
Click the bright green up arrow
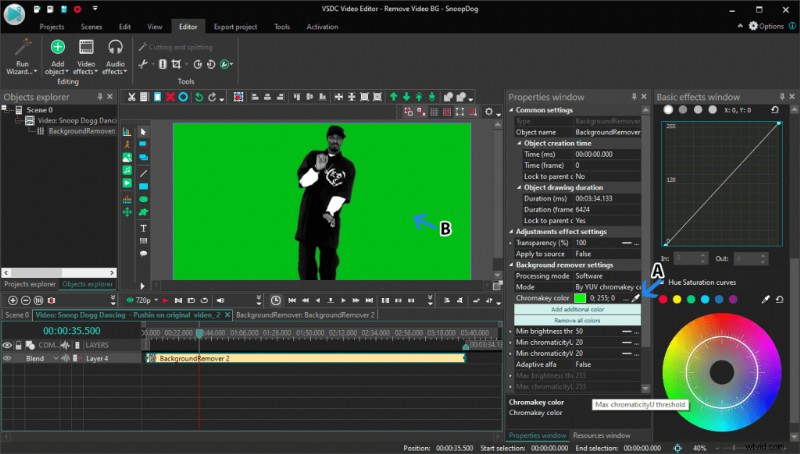click(393, 97)
